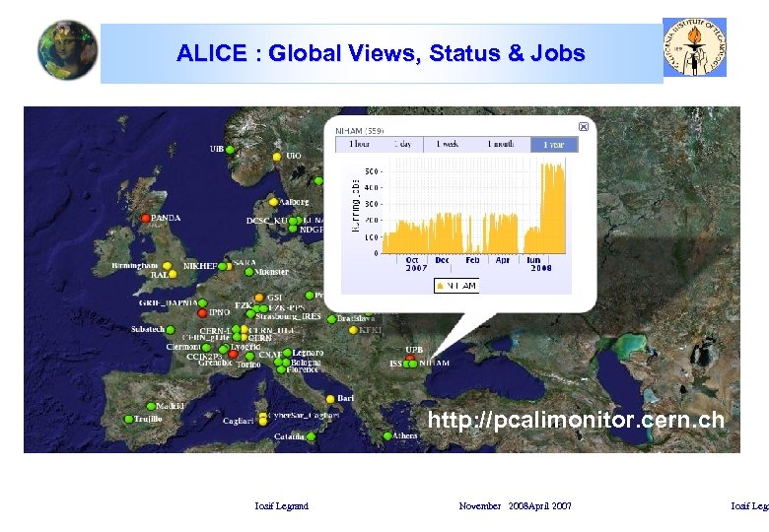769x532 pixels.
Task: Select the yellow KFKI marker
Action: (x=353, y=330)
